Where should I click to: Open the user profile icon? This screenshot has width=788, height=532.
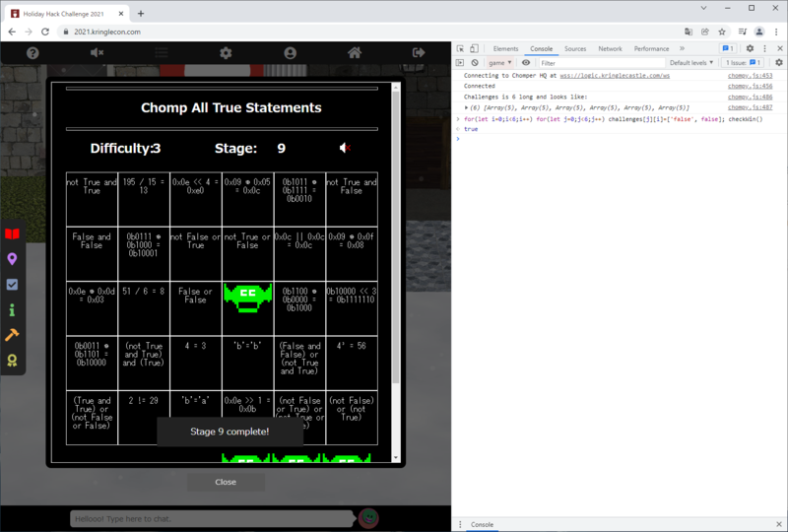pyautogui.click(x=290, y=53)
